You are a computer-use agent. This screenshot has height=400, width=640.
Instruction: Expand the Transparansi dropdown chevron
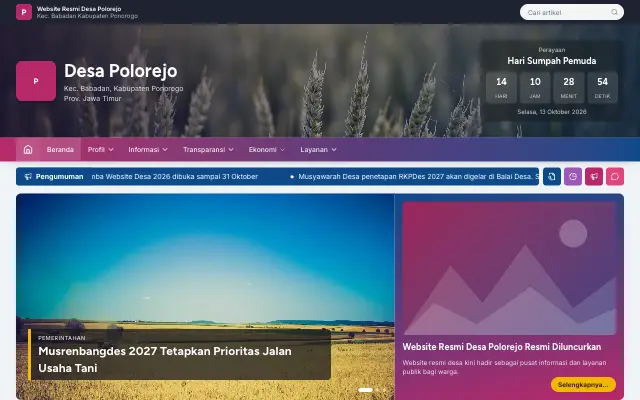pyautogui.click(x=231, y=150)
